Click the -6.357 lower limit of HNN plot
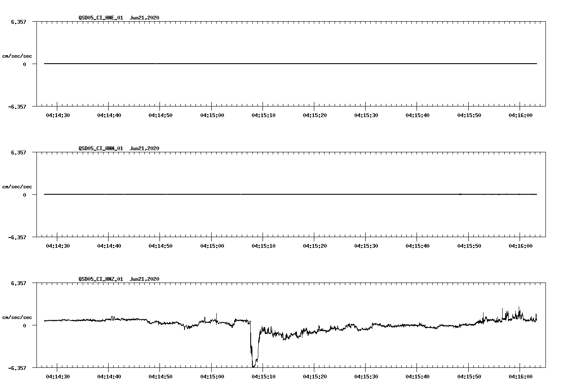Image resolution: width=576 pixels, height=392 pixels. [17, 238]
